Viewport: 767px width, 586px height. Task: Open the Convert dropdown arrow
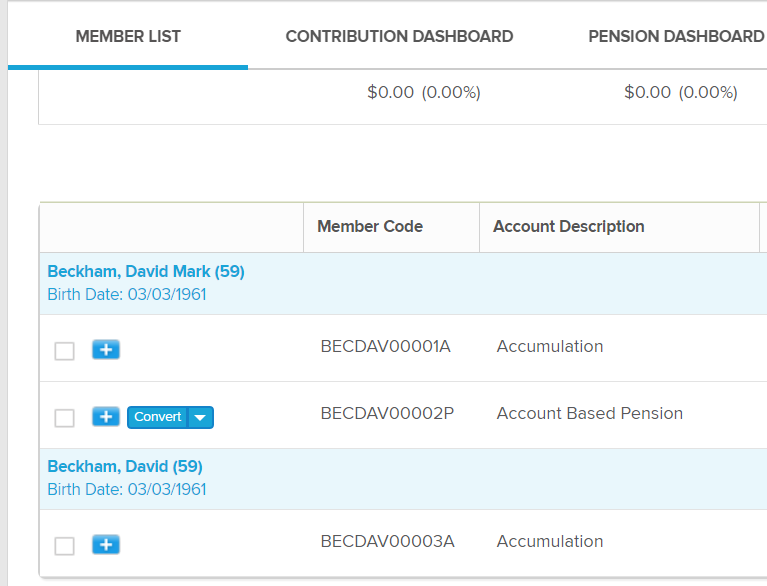[201, 417]
